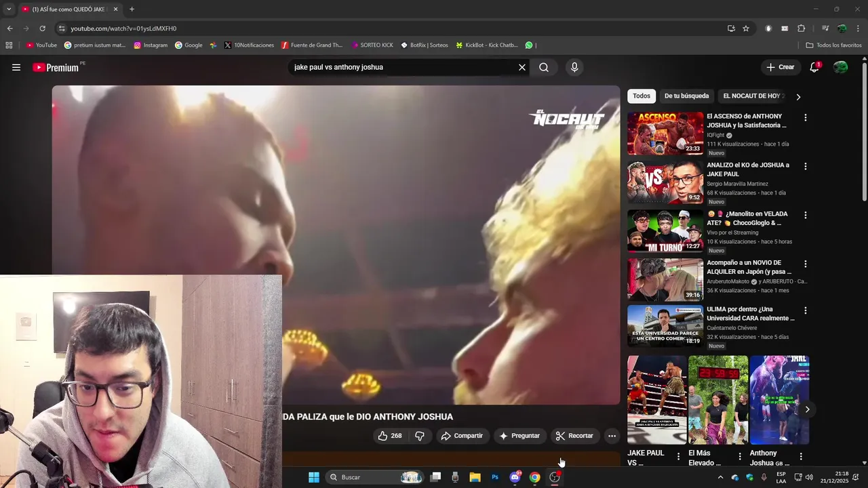Open the ULIMA university video thumbnail
868x488 pixels.
click(665, 327)
